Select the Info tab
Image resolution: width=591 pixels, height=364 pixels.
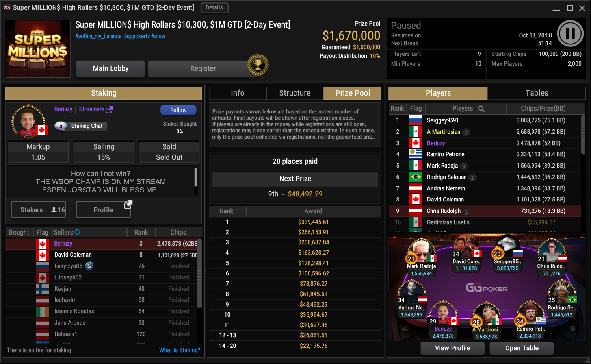point(238,93)
